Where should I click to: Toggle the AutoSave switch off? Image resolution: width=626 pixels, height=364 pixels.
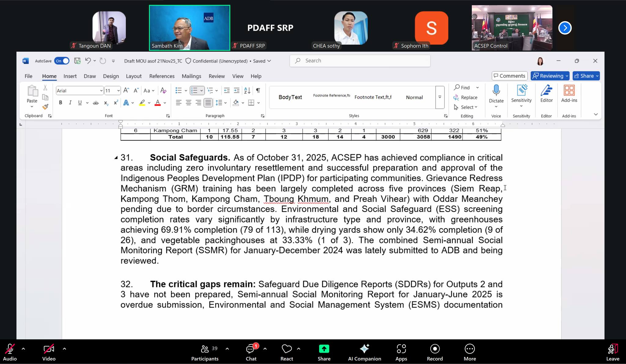tap(62, 61)
